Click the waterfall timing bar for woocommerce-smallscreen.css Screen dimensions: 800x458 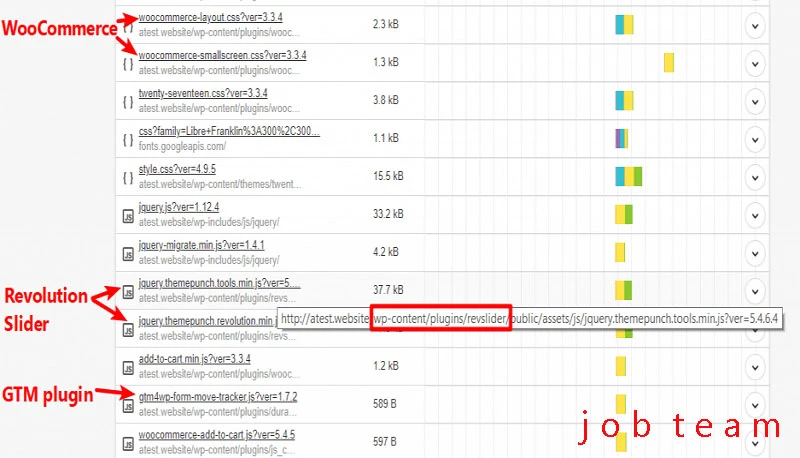[668, 62]
